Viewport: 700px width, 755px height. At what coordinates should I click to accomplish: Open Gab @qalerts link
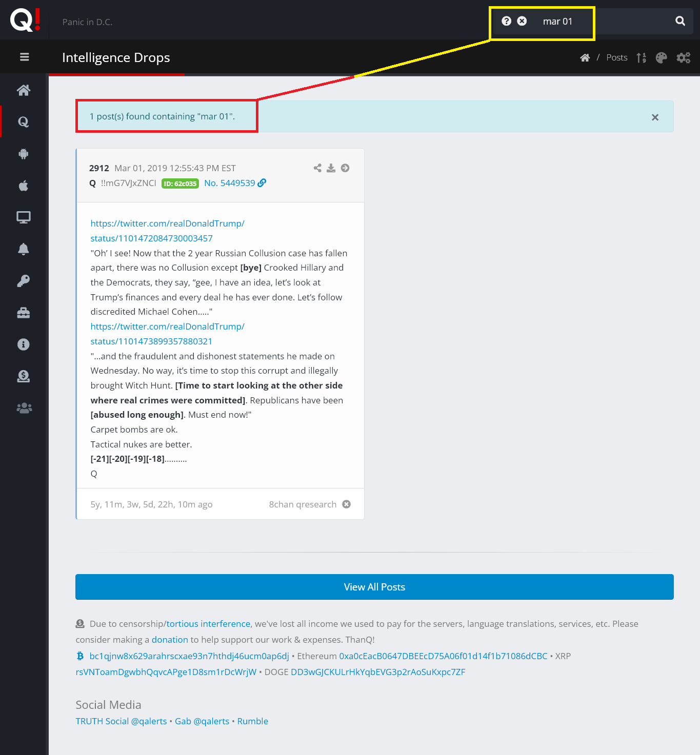coord(202,721)
